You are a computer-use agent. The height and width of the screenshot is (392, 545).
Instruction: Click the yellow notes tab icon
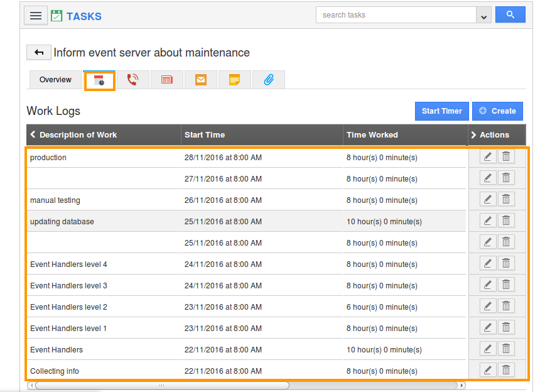click(x=234, y=80)
